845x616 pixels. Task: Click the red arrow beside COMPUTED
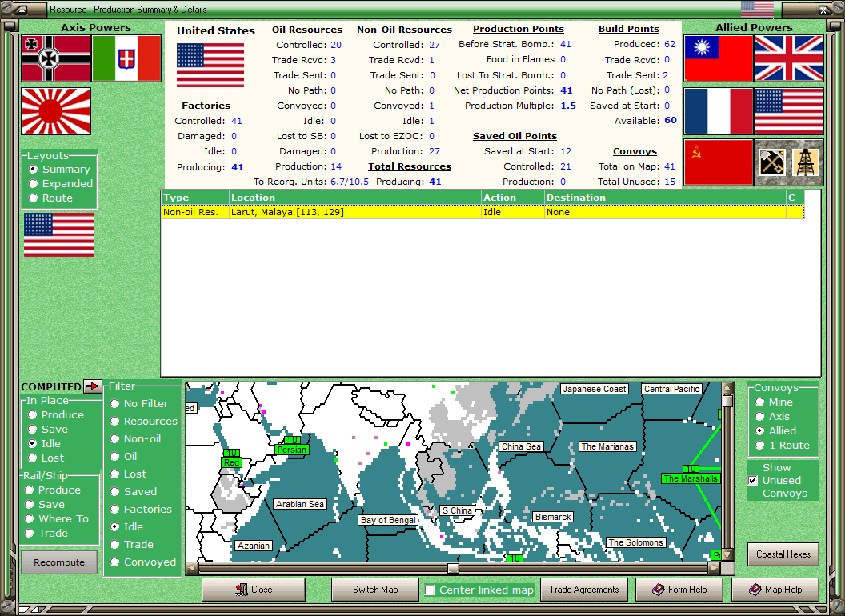pos(93,386)
